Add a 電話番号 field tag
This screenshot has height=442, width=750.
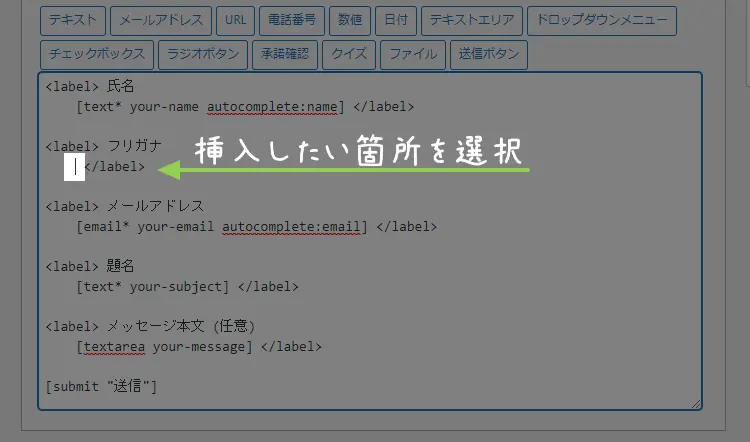coord(292,21)
